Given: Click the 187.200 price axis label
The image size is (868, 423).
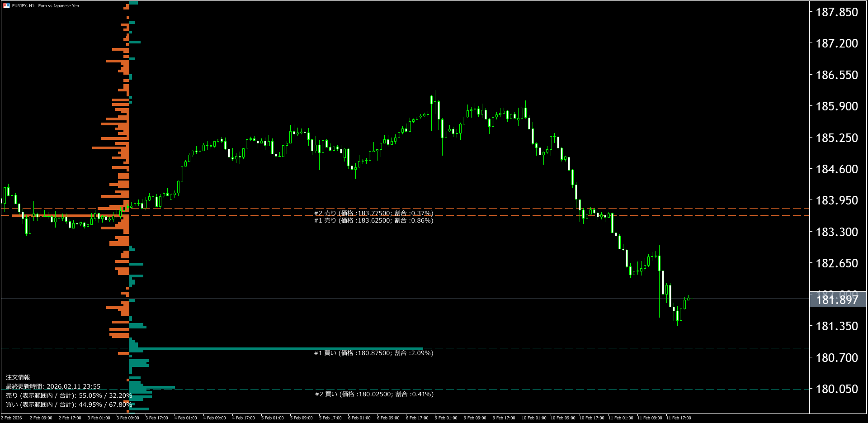Looking at the screenshot, I should click(836, 43).
